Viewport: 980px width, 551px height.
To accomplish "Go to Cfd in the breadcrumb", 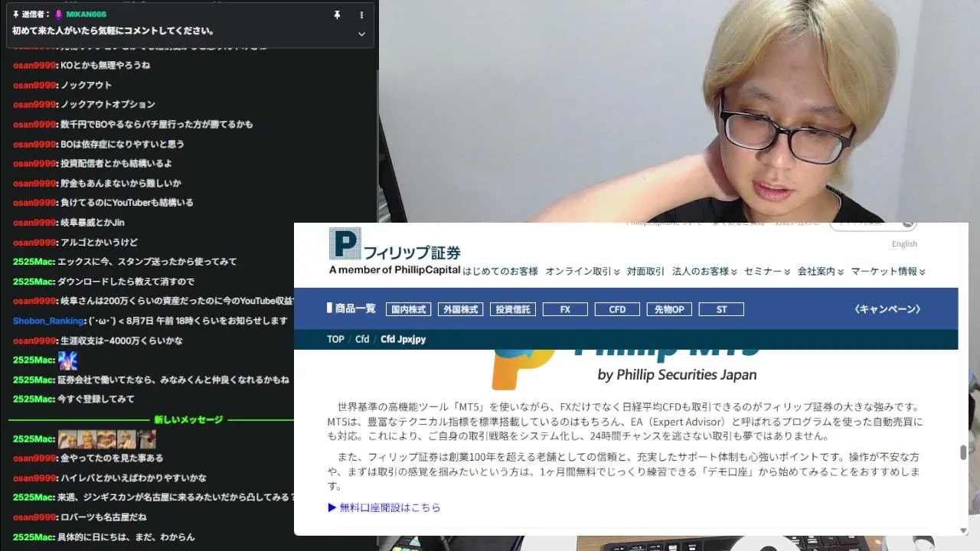I will click(x=362, y=339).
